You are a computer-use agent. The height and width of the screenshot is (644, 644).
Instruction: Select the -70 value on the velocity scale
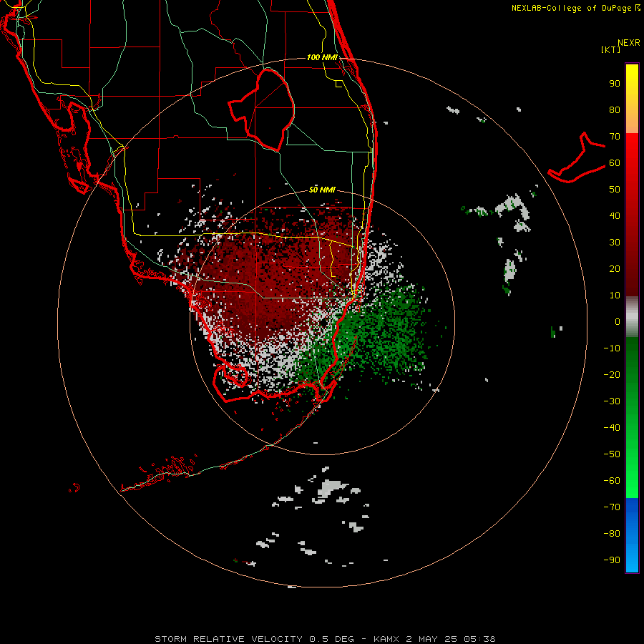point(612,507)
